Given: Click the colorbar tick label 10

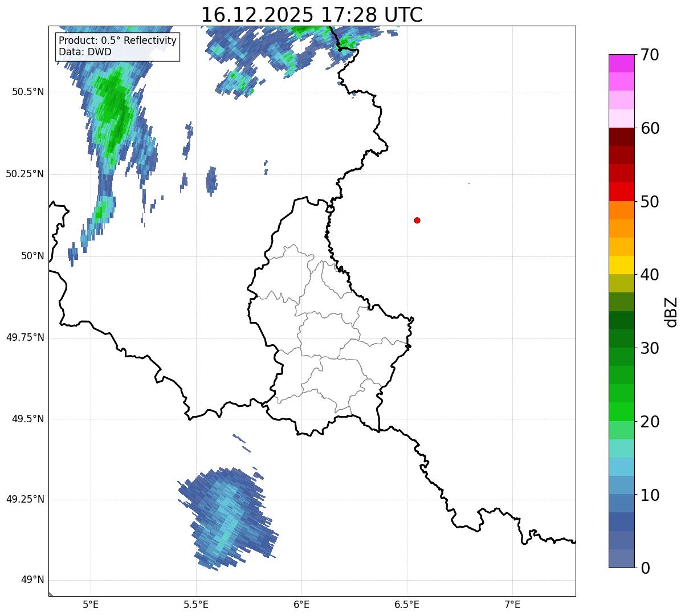Looking at the screenshot, I should tap(650, 495).
